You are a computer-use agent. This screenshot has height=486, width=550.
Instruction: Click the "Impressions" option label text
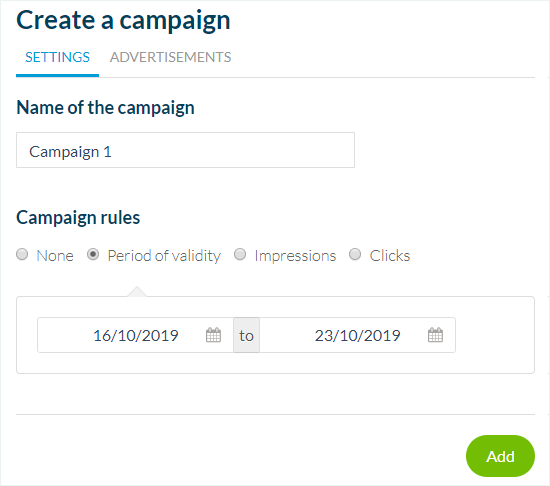[x=295, y=256]
